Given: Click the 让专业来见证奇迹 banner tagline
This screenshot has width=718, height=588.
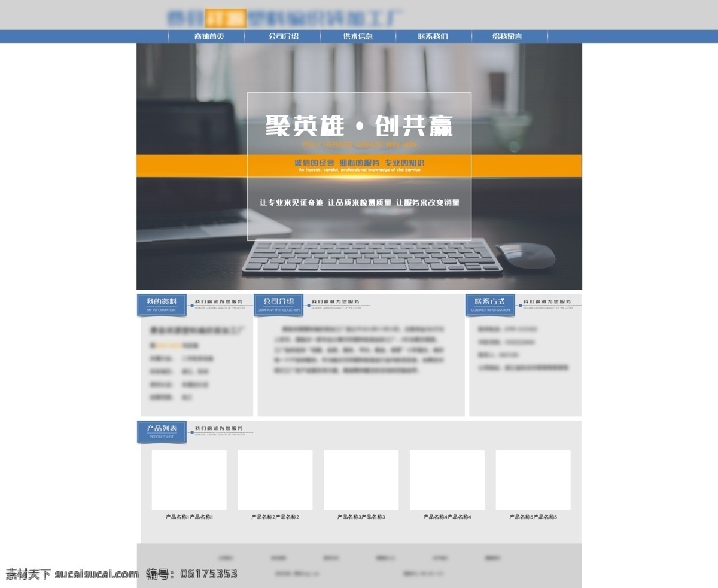Looking at the screenshot, I should pyautogui.click(x=291, y=203).
